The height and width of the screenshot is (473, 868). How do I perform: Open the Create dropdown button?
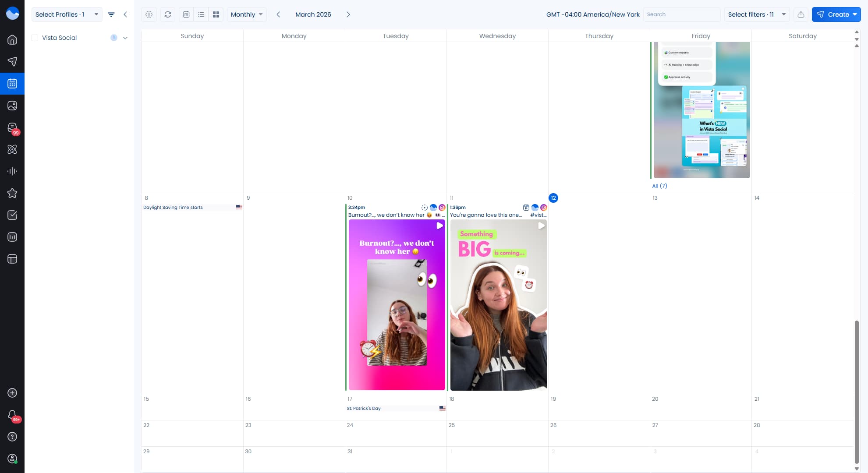tap(836, 14)
